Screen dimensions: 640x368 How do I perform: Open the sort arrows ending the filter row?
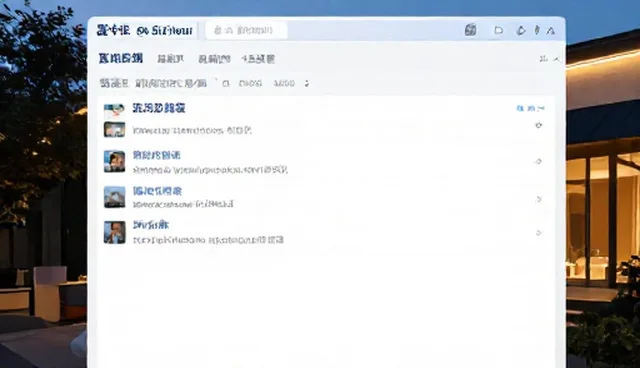pos(307,84)
